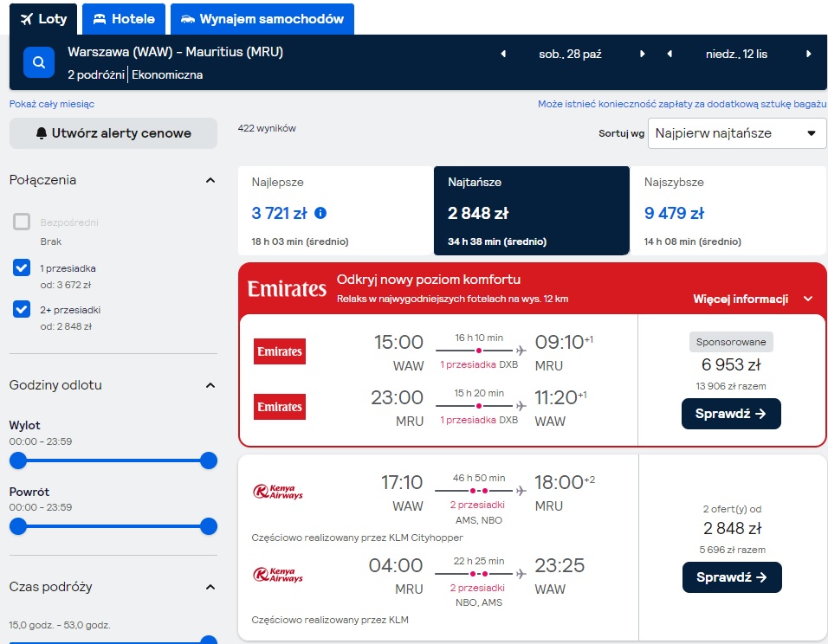
Task: Click the Emirates logo on outbound flight row
Action: pos(280,351)
